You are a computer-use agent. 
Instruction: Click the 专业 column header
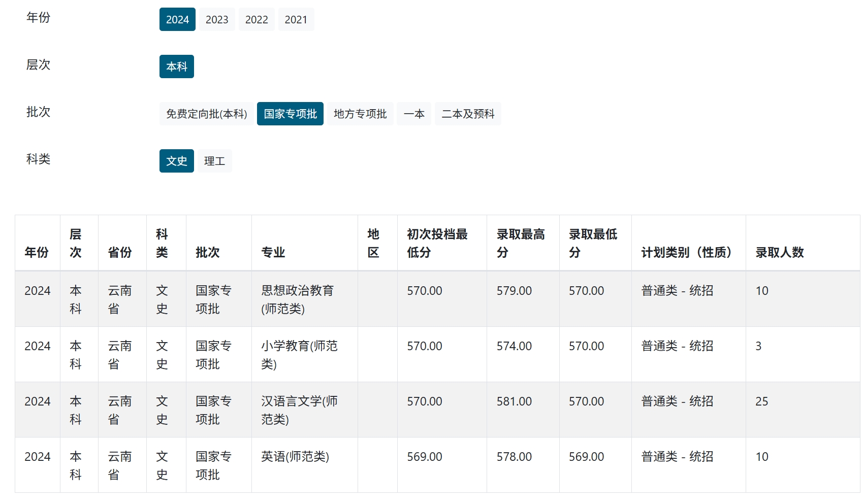point(273,252)
